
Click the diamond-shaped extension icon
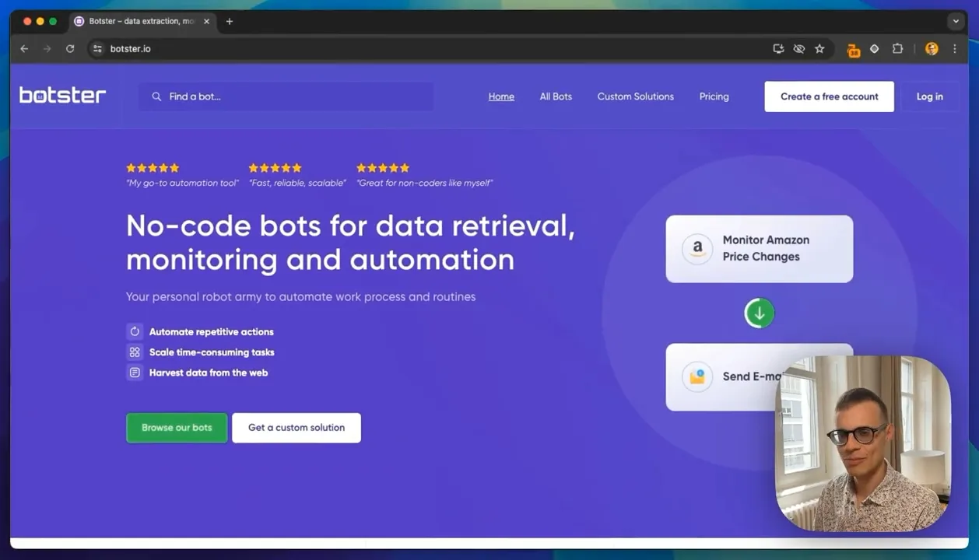coord(875,48)
